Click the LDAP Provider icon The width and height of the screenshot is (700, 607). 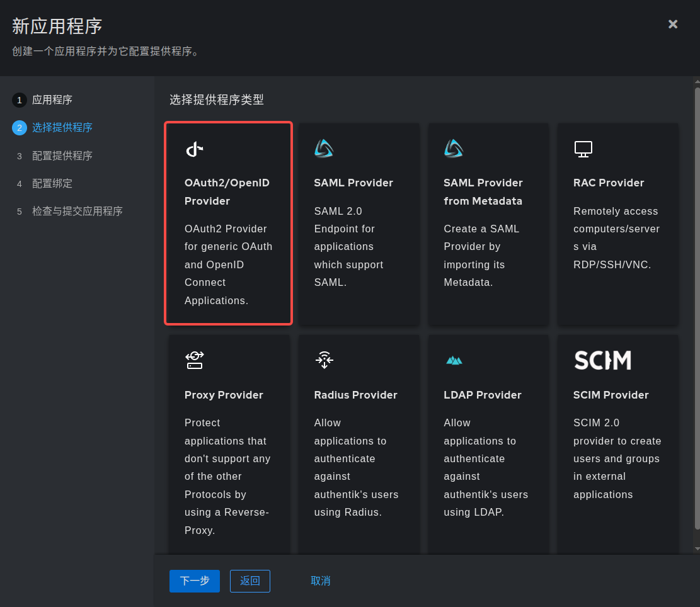(454, 360)
